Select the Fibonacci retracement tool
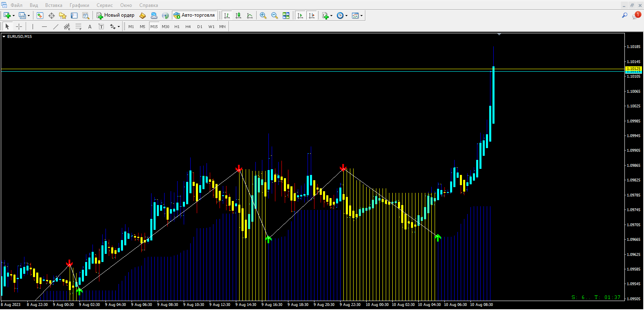 [79, 26]
